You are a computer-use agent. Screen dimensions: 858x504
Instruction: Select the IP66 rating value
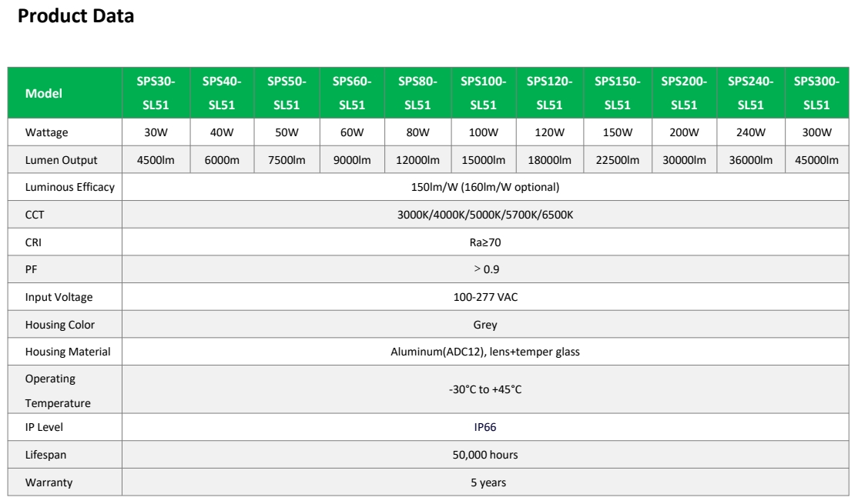click(x=484, y=427)
